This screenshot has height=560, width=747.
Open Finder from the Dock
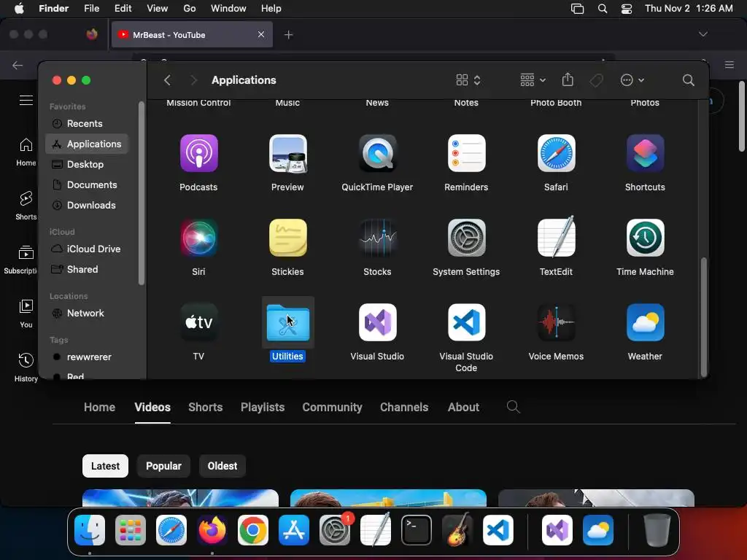(x=90, y=530)
